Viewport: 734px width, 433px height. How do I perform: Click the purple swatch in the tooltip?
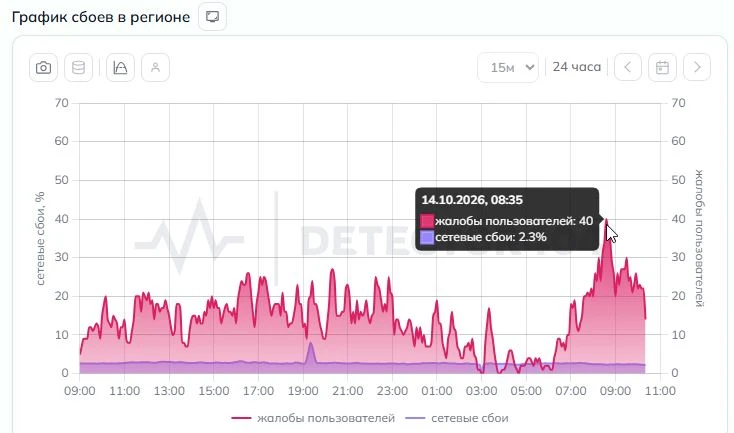[427, 237]
